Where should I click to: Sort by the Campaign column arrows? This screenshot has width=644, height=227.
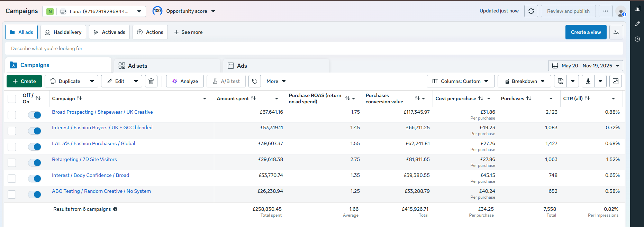click(x=79, y=98)
